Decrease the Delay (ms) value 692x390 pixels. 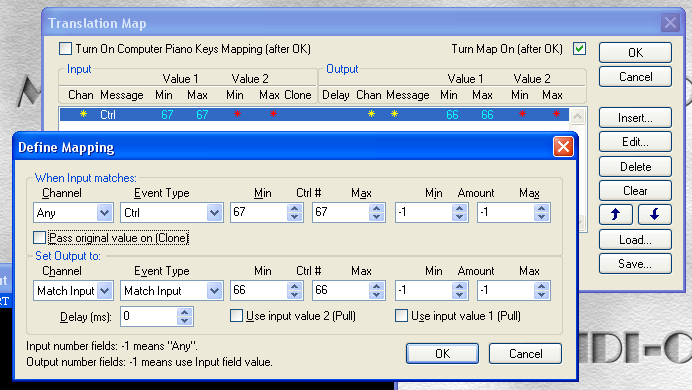[x=184, y=321]
